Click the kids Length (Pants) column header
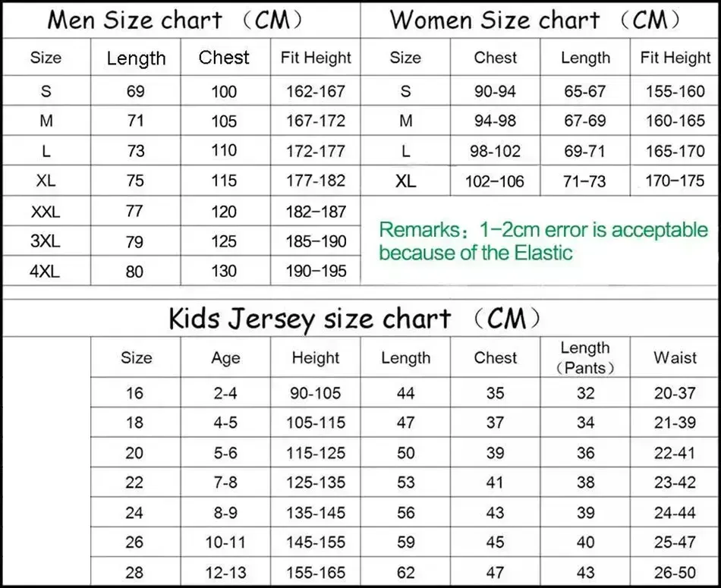721x588 pixels. [x=585, y=357]
